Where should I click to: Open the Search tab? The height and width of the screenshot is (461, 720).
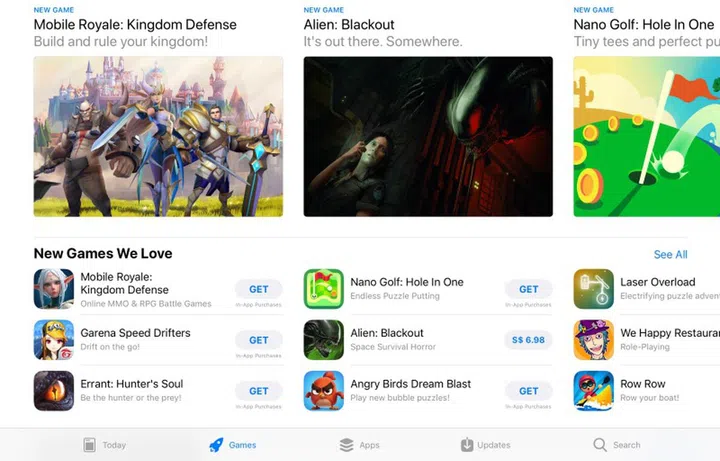[617, 445]
